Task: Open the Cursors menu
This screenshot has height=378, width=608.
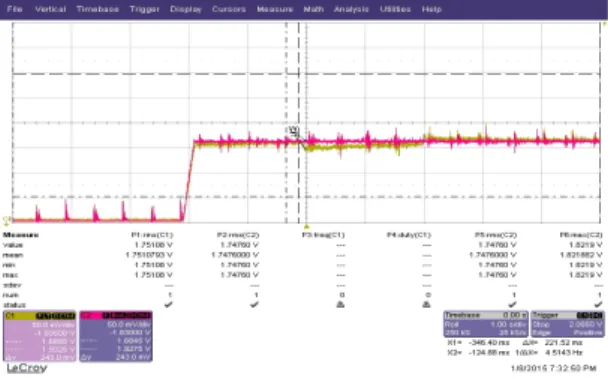Action: [x=229, y=9]
